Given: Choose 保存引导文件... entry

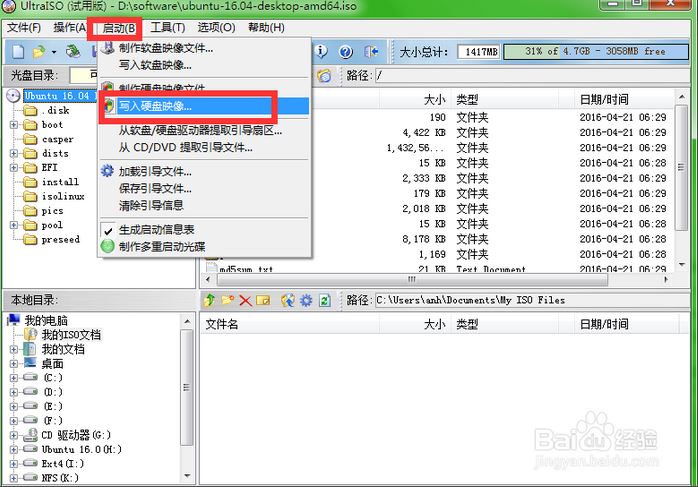Looking at the screenshot, I should tap(205, 188).
